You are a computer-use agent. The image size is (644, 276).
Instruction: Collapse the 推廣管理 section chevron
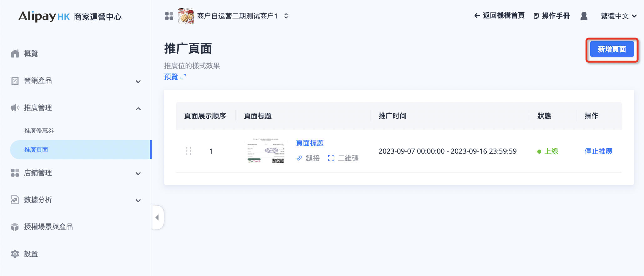[x=138, y=109]
